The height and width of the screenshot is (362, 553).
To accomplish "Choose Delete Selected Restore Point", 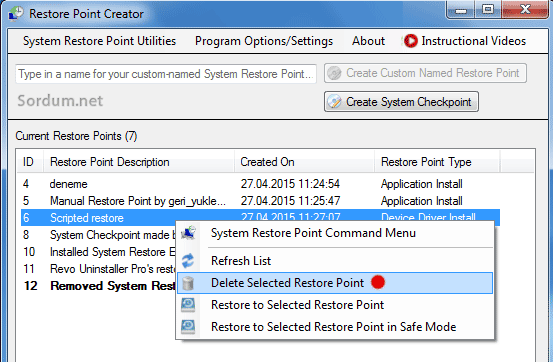I will pos(335,283).
